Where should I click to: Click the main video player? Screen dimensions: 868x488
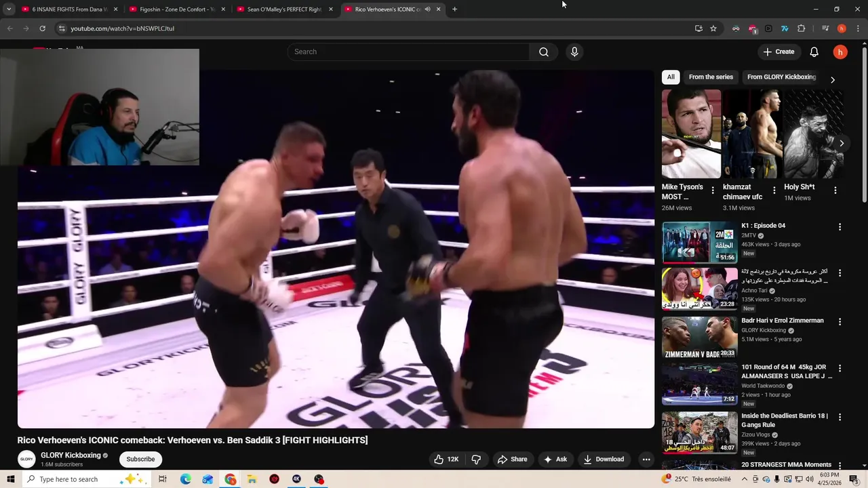coord(336,249)
